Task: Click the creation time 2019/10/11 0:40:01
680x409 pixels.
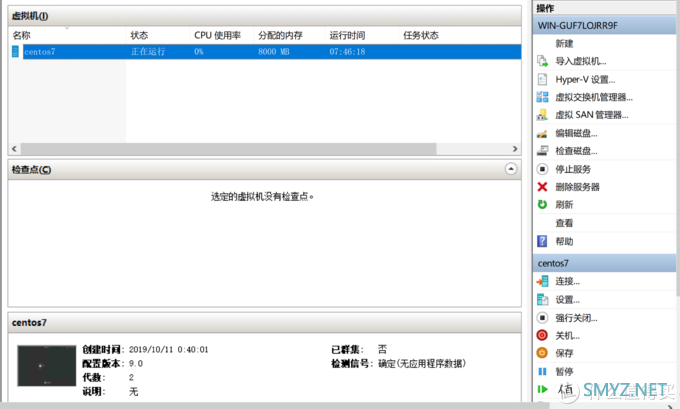Action: click(x=169, y=350)
